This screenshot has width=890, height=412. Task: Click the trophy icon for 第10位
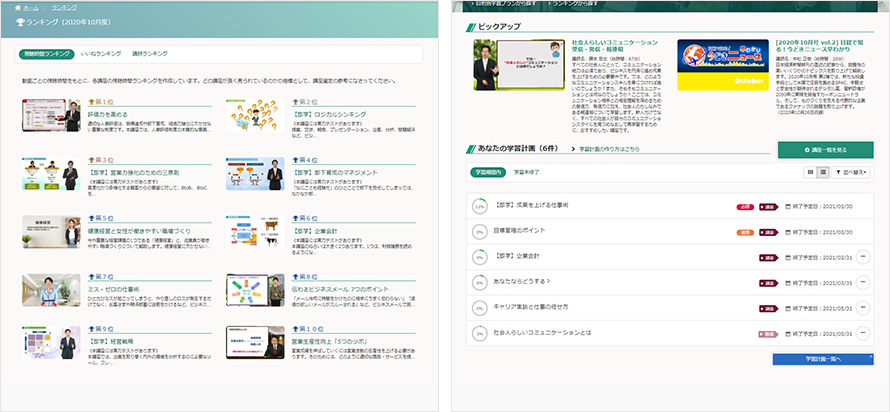pyautogui.click(x=295, y=329)
